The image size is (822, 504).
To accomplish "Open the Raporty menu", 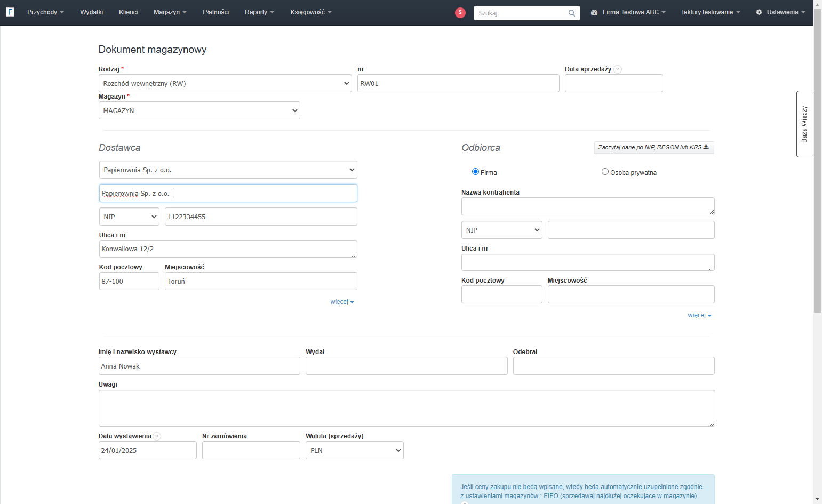I will pyautogui.click(x=259, y=12).
